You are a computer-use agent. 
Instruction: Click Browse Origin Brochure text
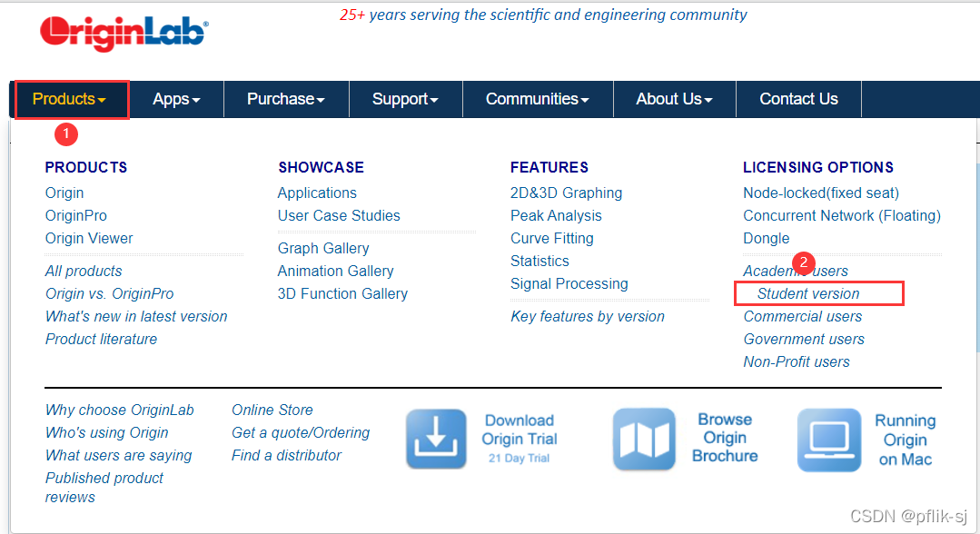coord(725,438)
